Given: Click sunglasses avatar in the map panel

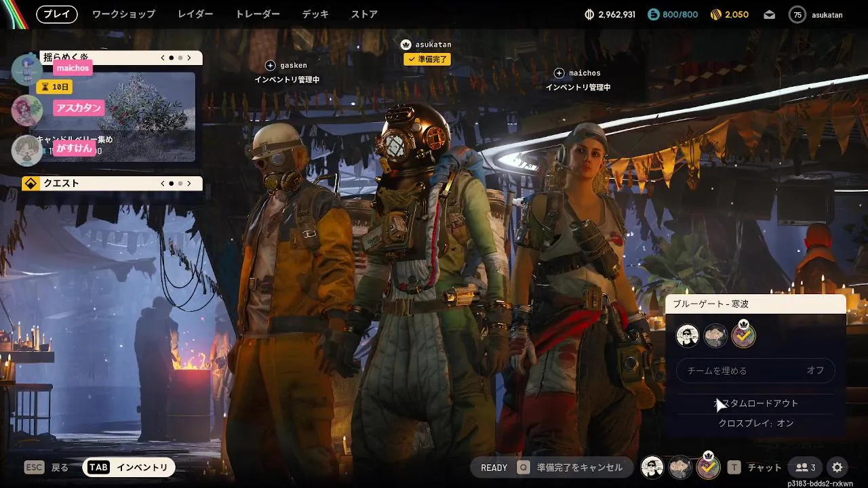Looking at the screenshot, I should click(688, 335).
